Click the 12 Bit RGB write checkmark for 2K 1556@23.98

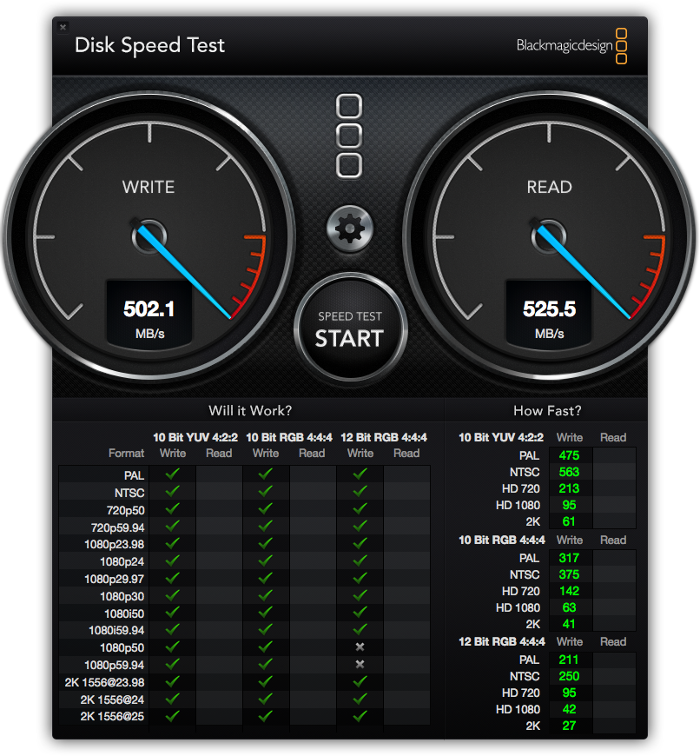pyautogui.click(x=360, y=682)
